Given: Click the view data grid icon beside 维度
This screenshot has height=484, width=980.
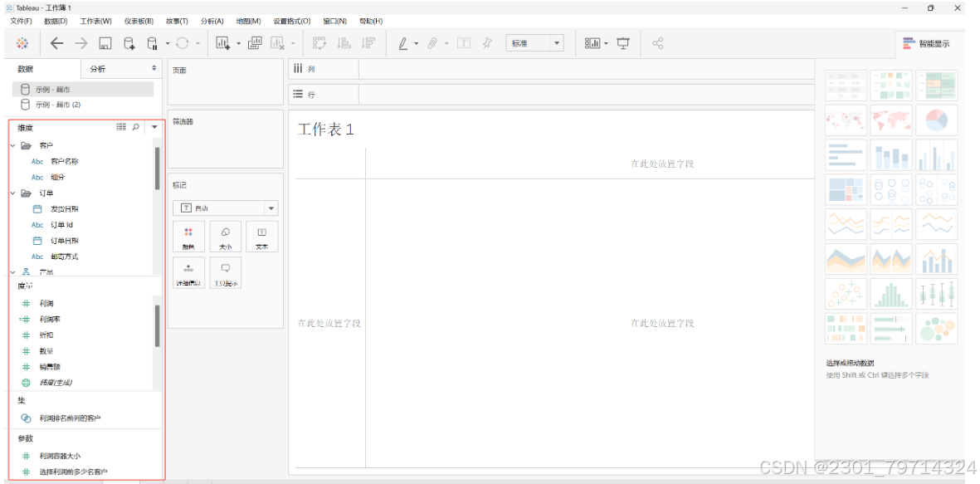Looking at the screenshot, I should coord(121,127).
